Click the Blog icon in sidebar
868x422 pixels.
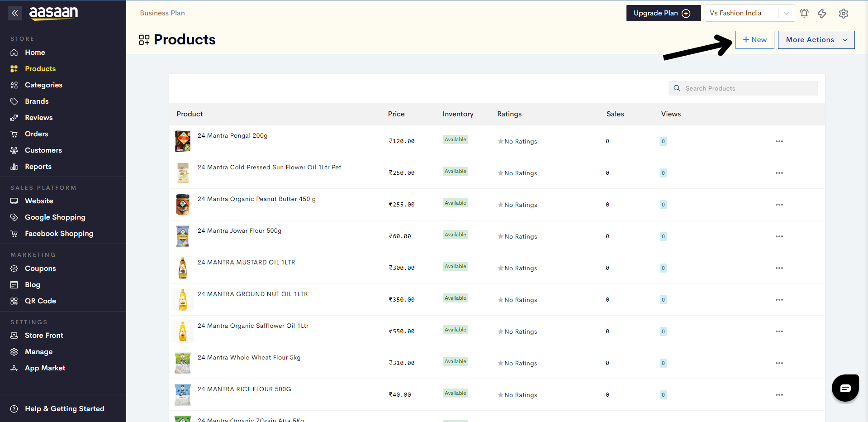[14, 285]
